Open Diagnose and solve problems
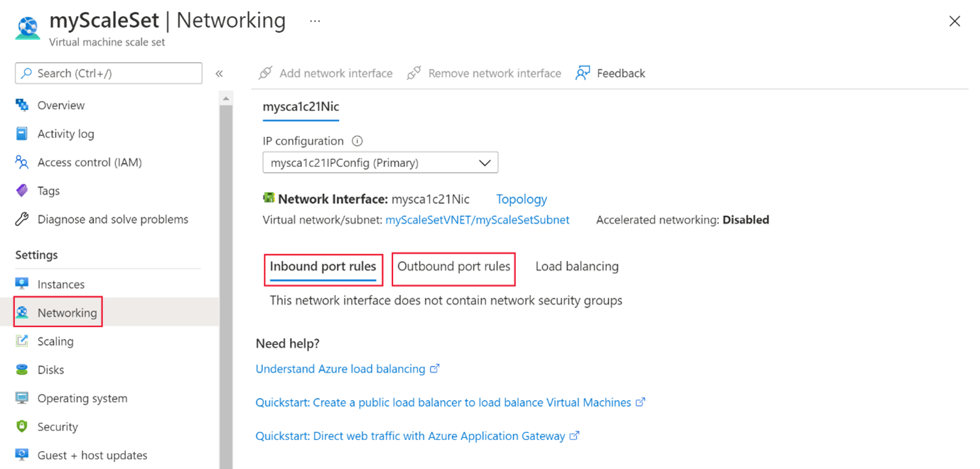The width and height of the screenshot is (980, 469). point(113,219)
